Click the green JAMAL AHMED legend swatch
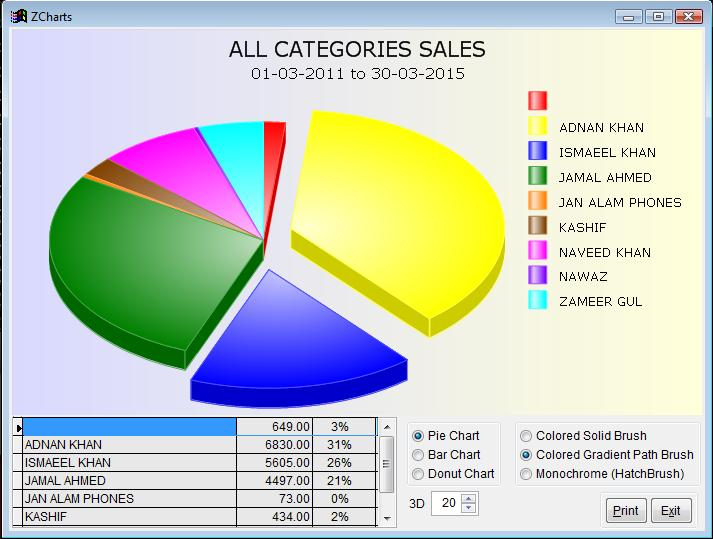The image size is (713, 539). [537, 176]
